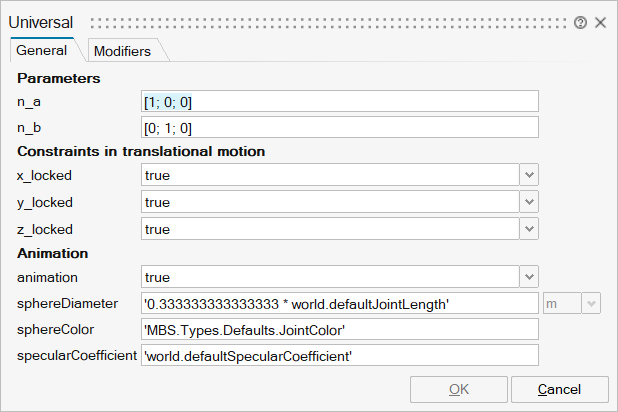Image resolution: width=618 pixels, height=412 pixels.
Task: Close the Universal dialog
Action: tap(600, 22)
